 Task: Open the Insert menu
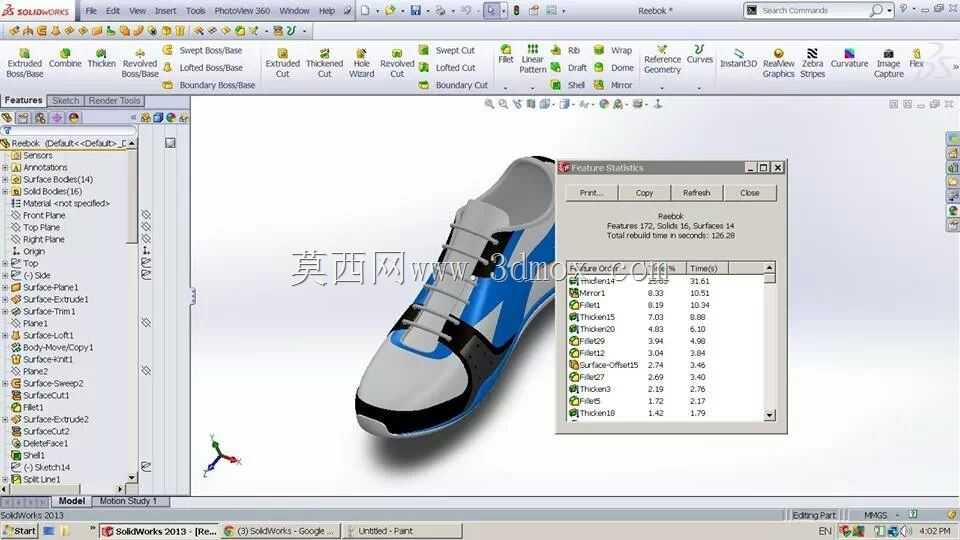click(165, 10)
